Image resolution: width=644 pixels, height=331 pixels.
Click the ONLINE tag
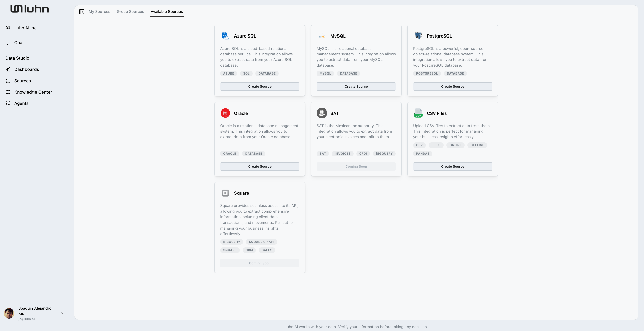pyautogui.click(x=455, y=145)
